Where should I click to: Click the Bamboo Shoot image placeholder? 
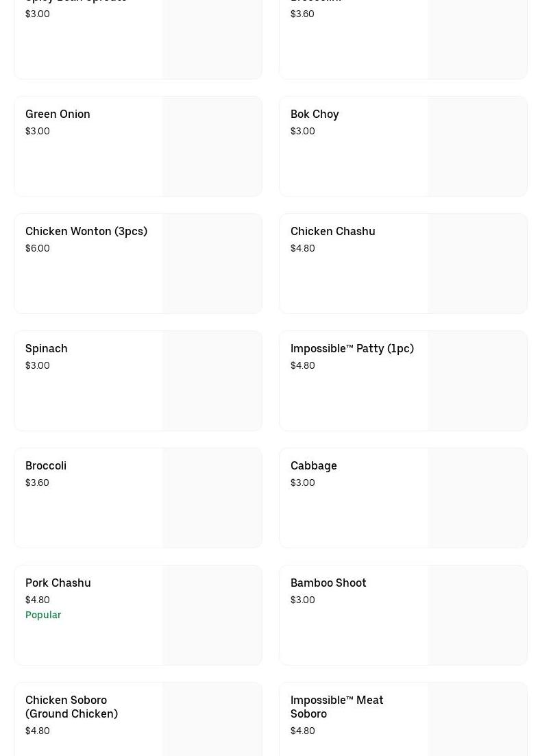coord(477,615)
